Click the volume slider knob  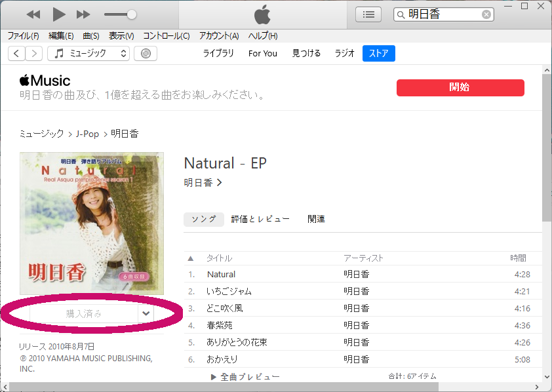pyautogui.click(x=132, y=14)
